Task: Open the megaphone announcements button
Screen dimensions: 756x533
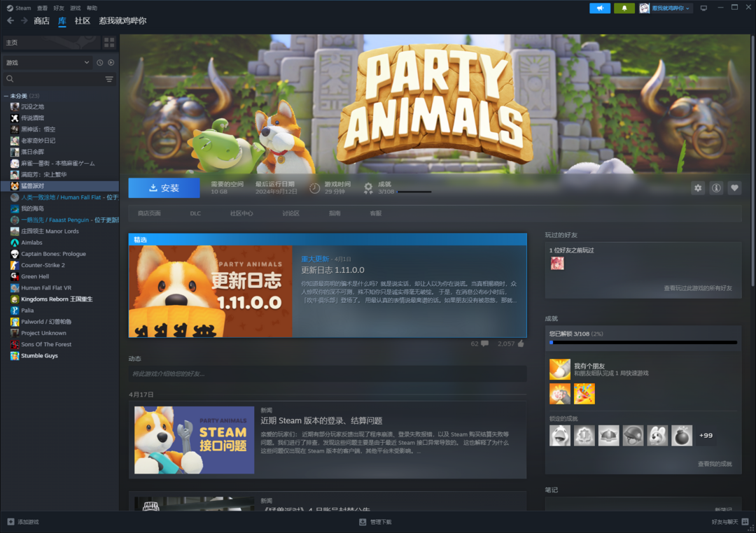Action: [600, 8]
